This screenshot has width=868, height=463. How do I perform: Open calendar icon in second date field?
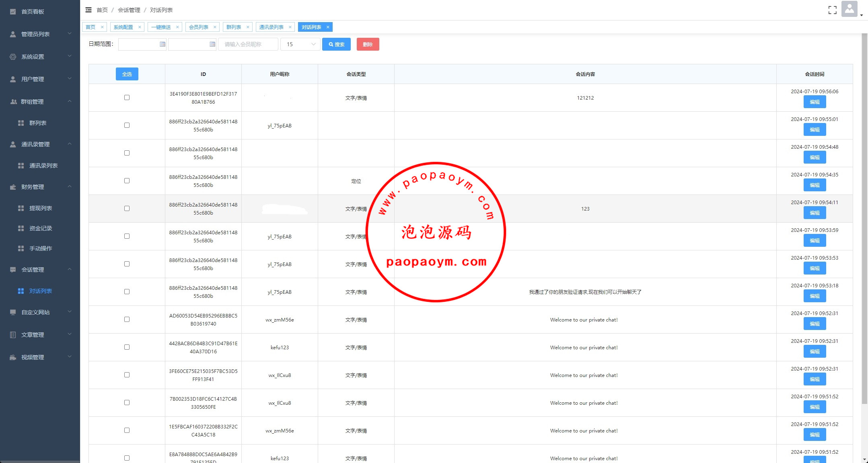[x=212, y=44]
